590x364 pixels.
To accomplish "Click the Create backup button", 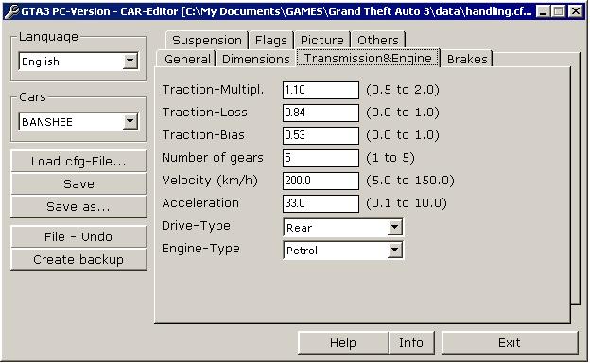I will (x=78, y=259).
